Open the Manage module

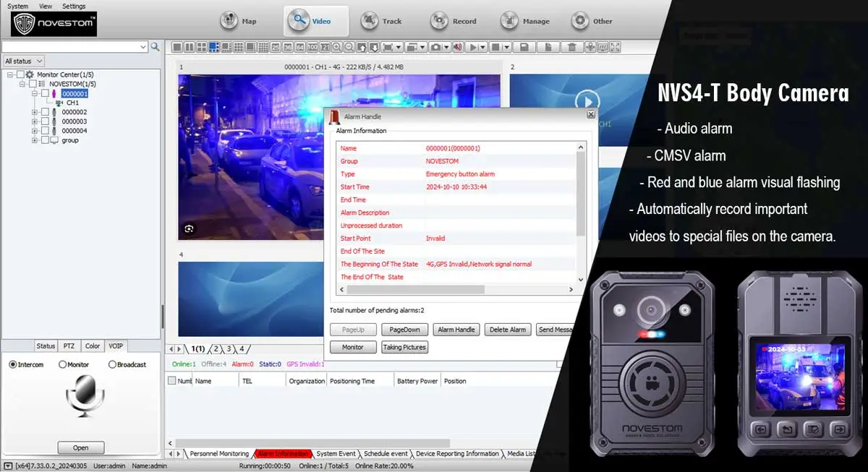click(525, 21)
